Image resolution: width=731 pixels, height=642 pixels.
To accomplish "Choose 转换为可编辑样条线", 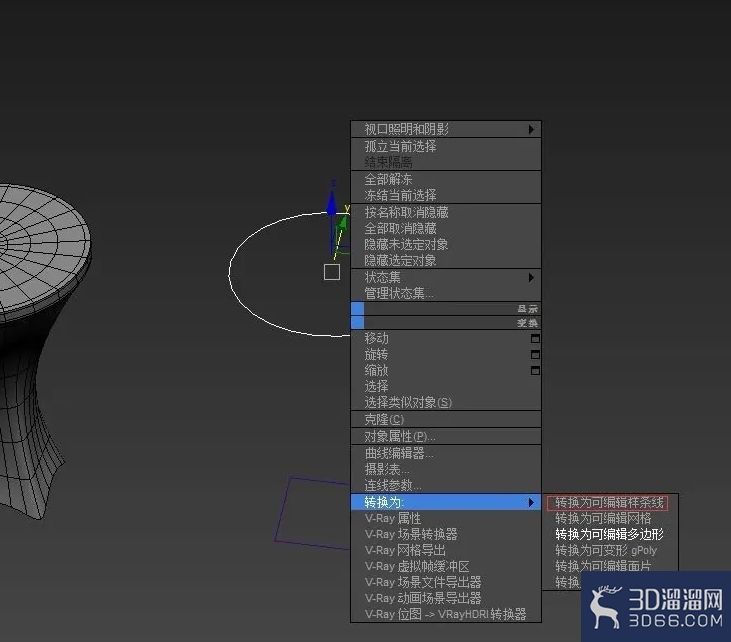I will pos(608,503).
